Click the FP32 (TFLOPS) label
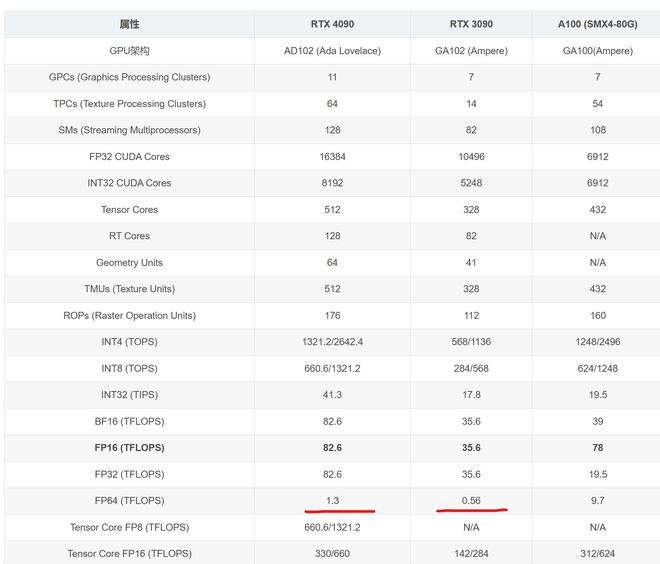 point(129,474)
